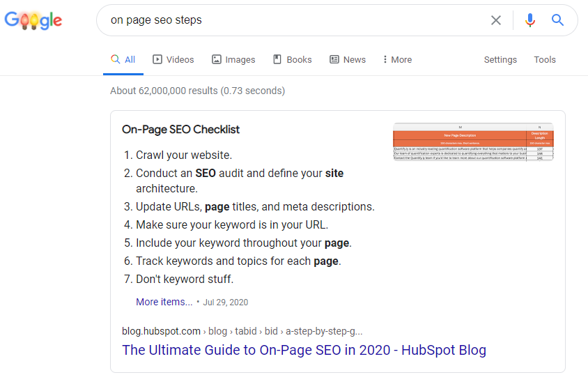The height and width of the screenshot is (375, 588).
Task: Select the Images tab icon
Action: coord(217,59)
